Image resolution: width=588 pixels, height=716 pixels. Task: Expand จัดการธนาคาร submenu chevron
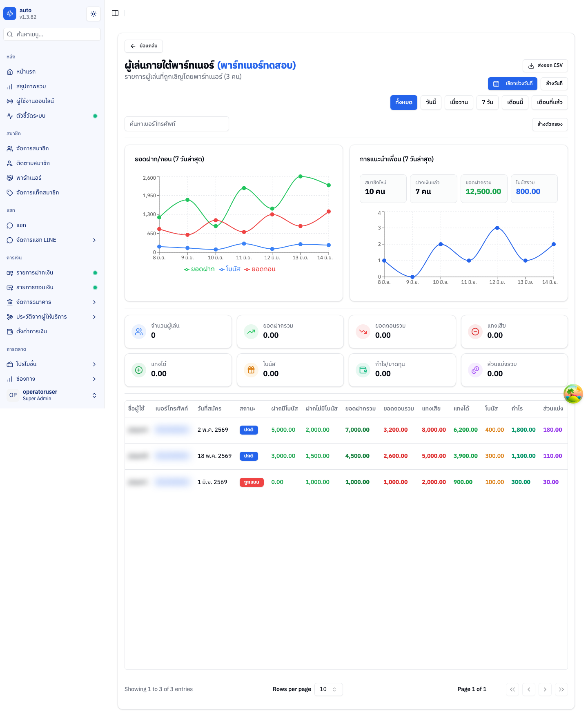pos(94,302)
